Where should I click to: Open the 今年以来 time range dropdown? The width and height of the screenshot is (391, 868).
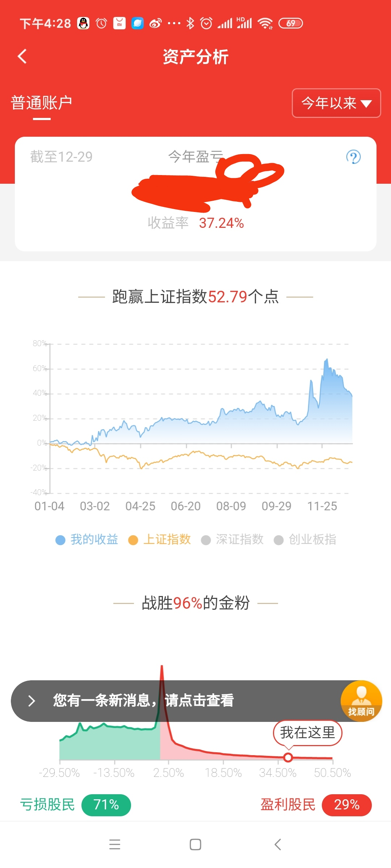(x=336, y=103)
